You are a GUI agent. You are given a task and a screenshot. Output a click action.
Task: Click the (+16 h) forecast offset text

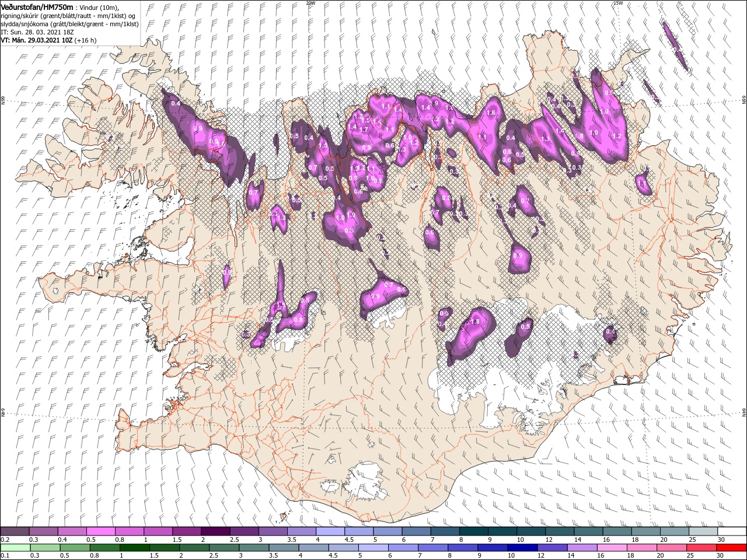(85, 40)
